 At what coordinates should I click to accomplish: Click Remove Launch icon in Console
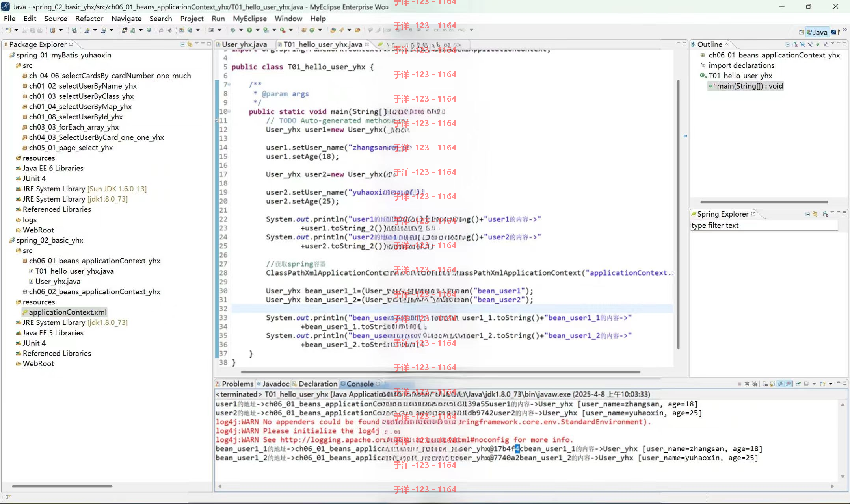[x=747, y=384]
